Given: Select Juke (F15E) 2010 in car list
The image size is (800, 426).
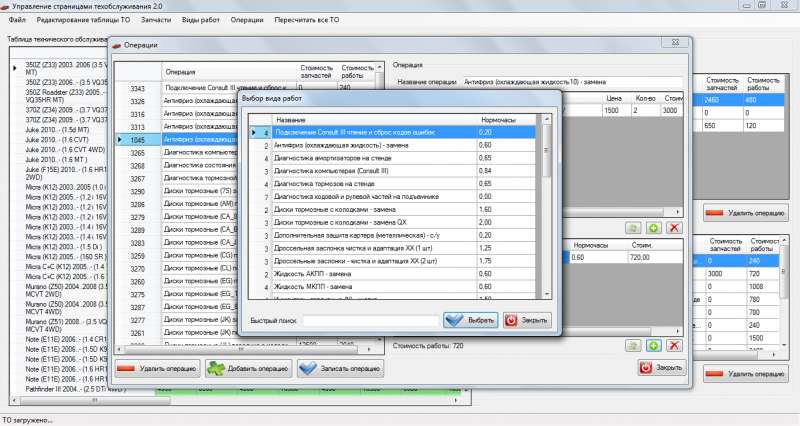Looking at the screenshot, I should click(65, 173).
